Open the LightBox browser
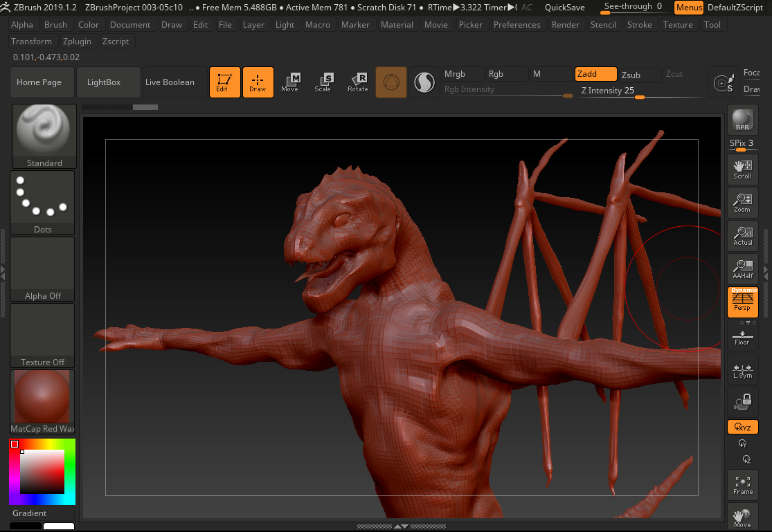Image resolution: width=772 pixels, height=532 pixels. 104,82
